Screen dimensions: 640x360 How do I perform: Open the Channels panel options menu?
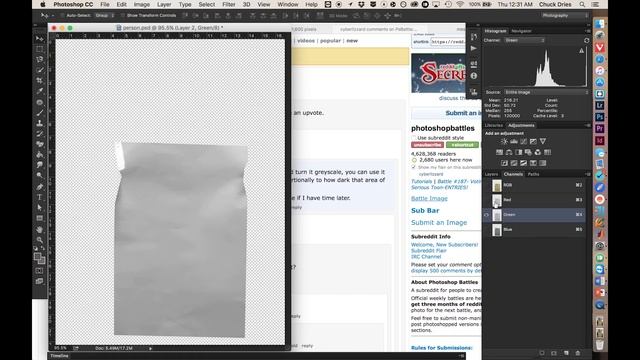(587, 174)
